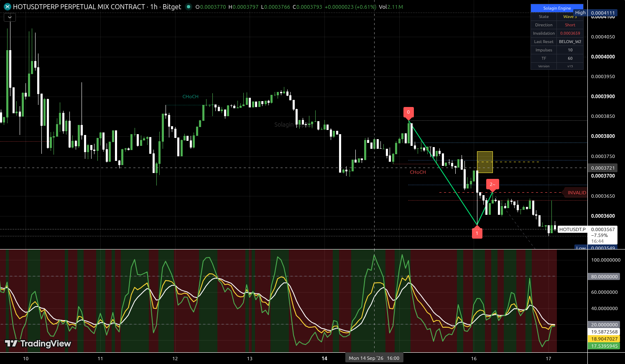Click the Solagin Engine table header
This screenshot has height=364, width=625.
[557, 8]
